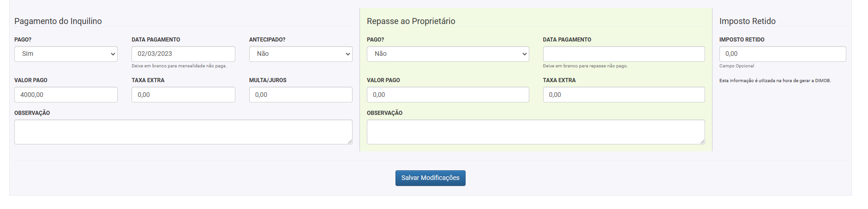The height and width of the screenshot is (209, 868).
Task: Click the IMPOSTO RETIDO field label
Action: tap(742, 40)
